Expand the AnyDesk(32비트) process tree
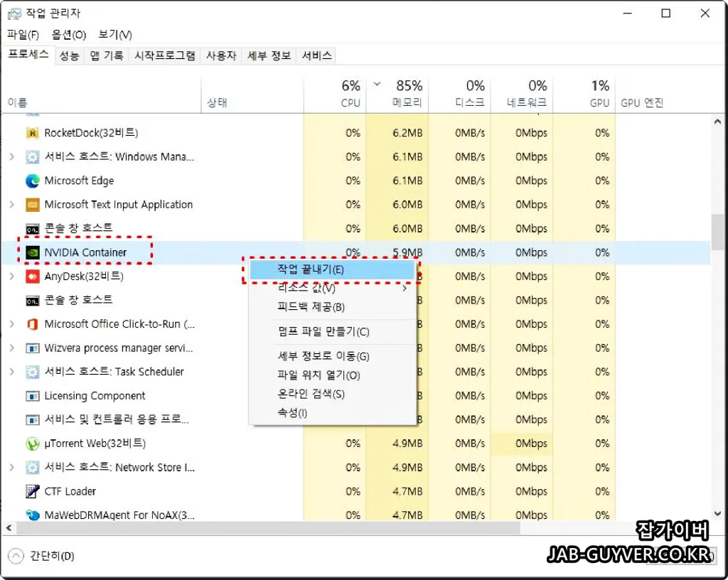Screen dimensions: 728x580 11,276
